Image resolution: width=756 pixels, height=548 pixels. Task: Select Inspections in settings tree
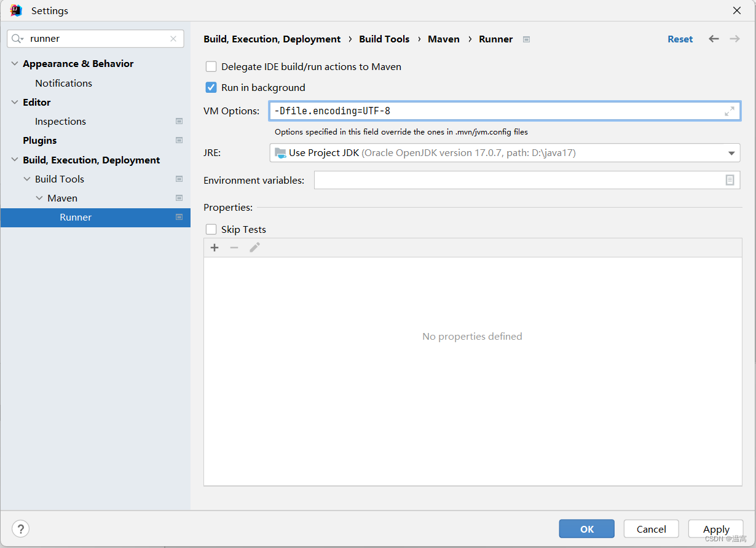click(x=60, y=122)
